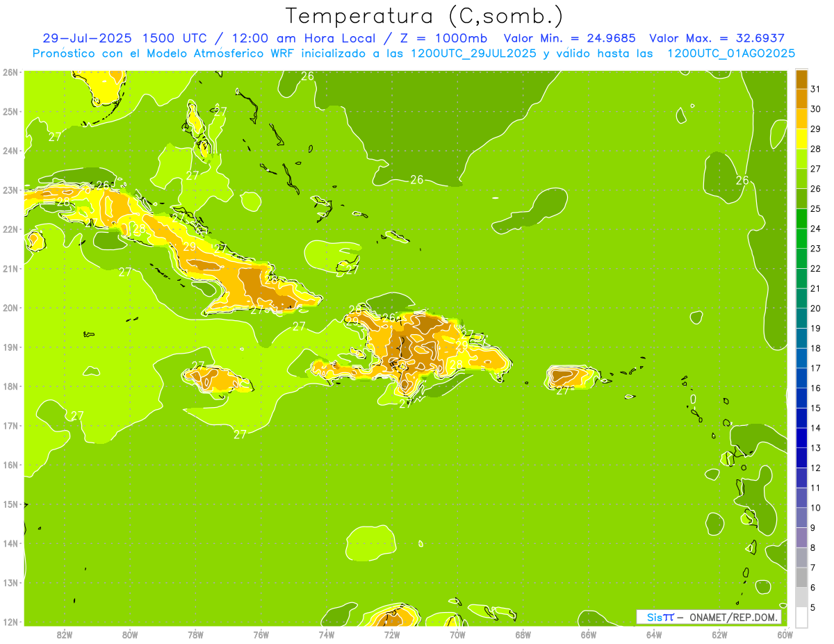Click the legend value label "15"

pos(815,407)
